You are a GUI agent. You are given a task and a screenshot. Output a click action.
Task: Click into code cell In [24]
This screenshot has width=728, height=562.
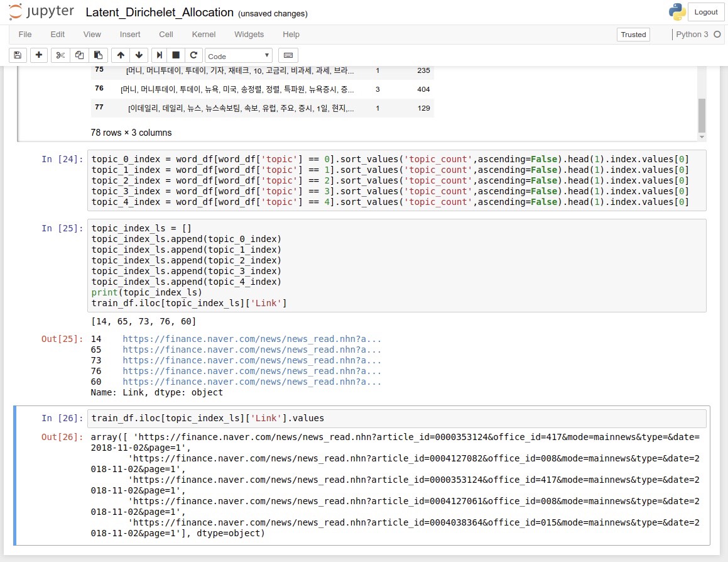point(396,180)
